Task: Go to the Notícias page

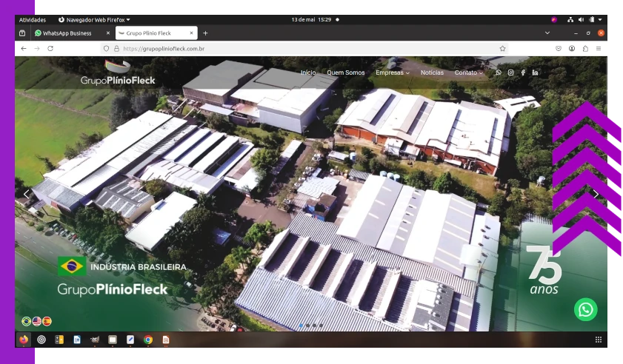Action: pos(432,73)
